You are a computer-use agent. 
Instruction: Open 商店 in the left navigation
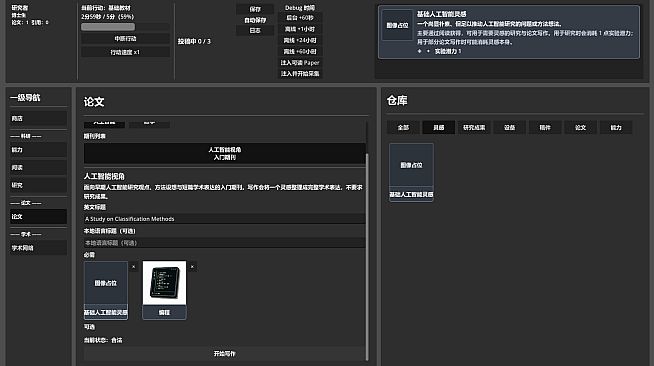pos(38,119)
